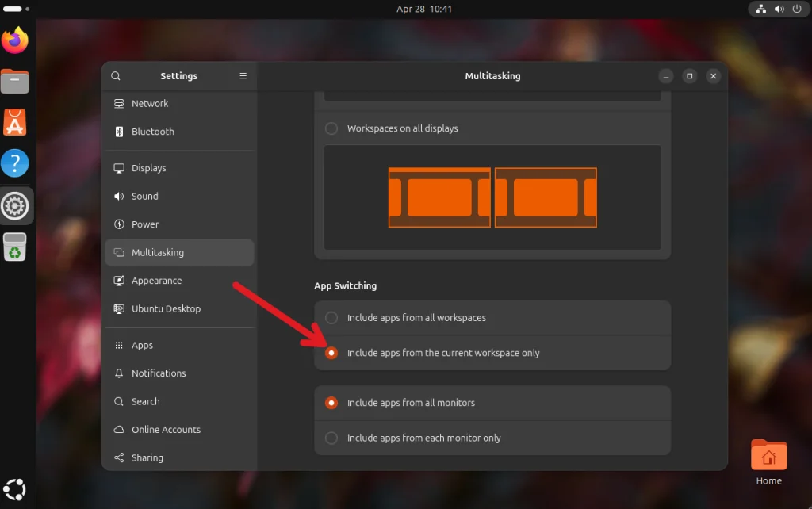This screenshot has height=509, width=812.
Task: Click the workspaces on all displays illustration
Action: pyautogui.click(x=492, y=197)
